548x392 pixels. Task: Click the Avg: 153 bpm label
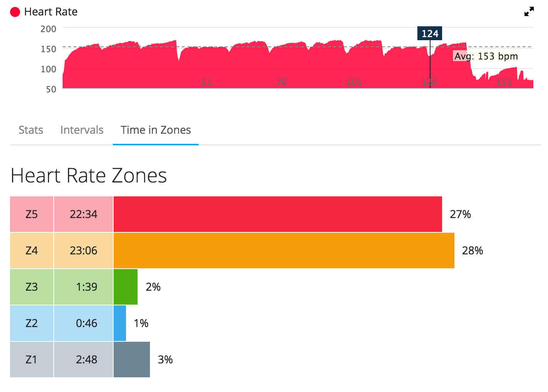[486, 56]
